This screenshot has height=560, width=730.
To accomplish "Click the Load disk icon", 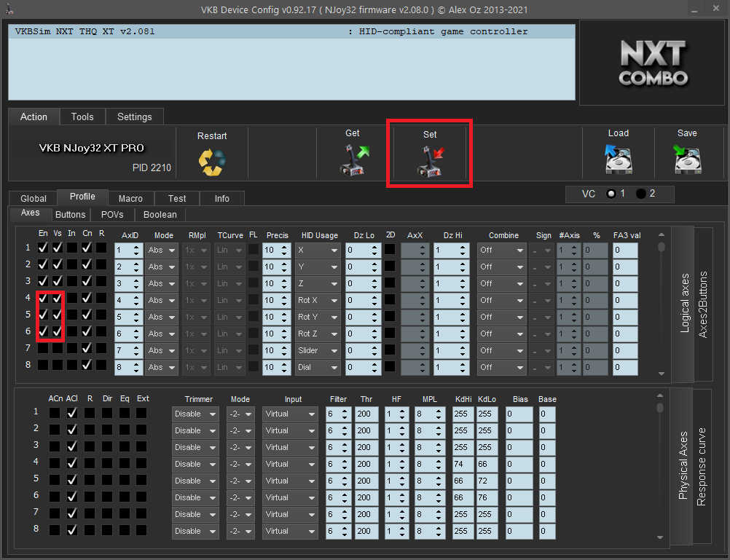I will coord(619,159).
